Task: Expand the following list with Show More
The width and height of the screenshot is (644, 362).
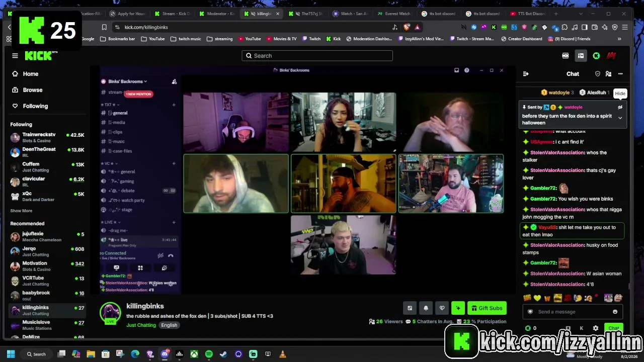Action: point(21,211)
